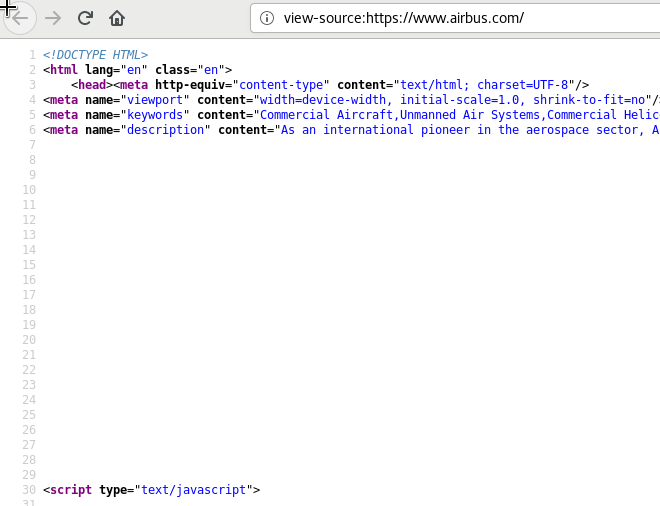This screenshot has height=506, width=660.
Task: Click line number 15 in the gutter
Action: [x=29, y=265]
